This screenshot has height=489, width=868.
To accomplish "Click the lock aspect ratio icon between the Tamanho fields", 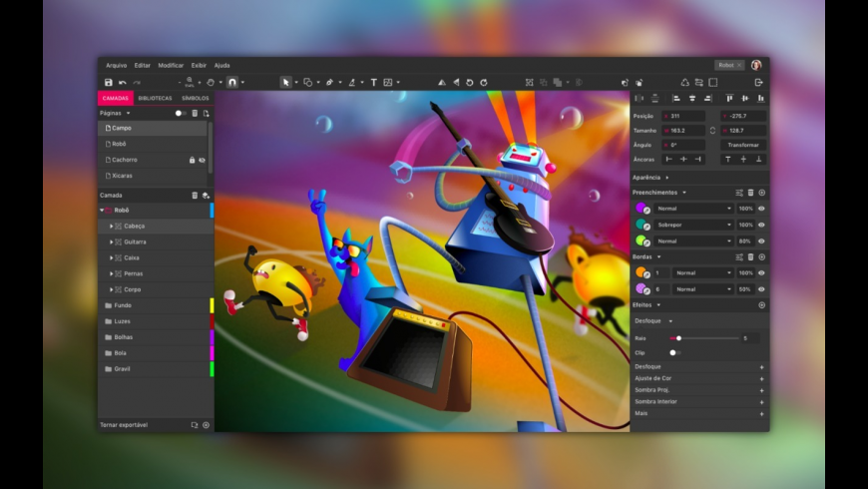I will coord(712,131).
